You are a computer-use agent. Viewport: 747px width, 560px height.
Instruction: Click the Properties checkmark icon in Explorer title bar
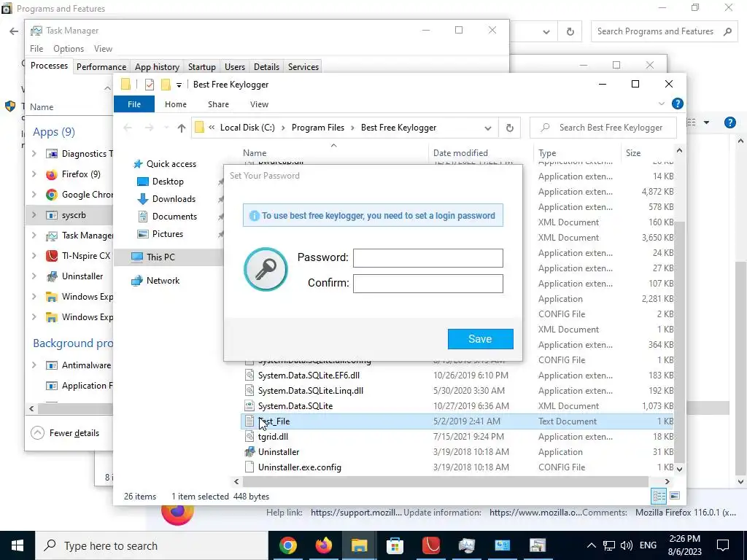pyautogui.click(x=149, y=85)
